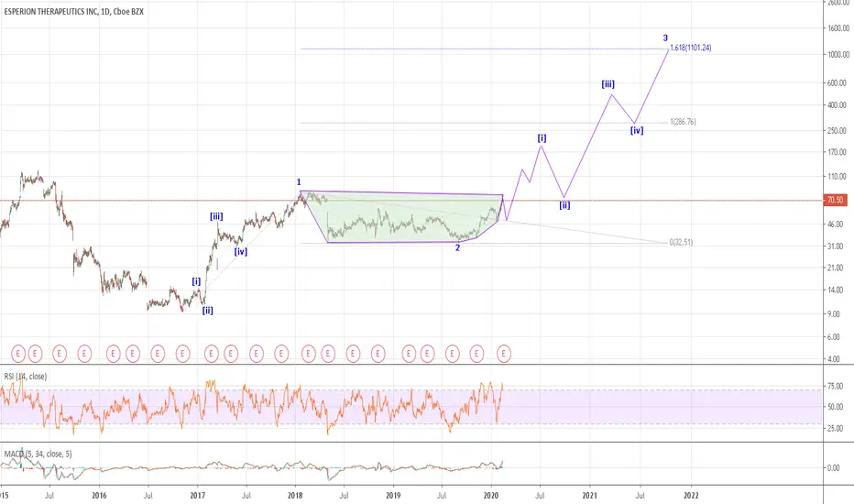Select the historical [iii] label from 2017
The width and height of the screenshot is (854, 504).
(216, 217)
